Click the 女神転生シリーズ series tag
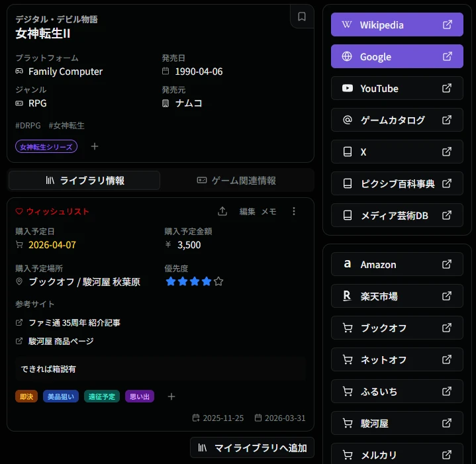 coord(46,147)
